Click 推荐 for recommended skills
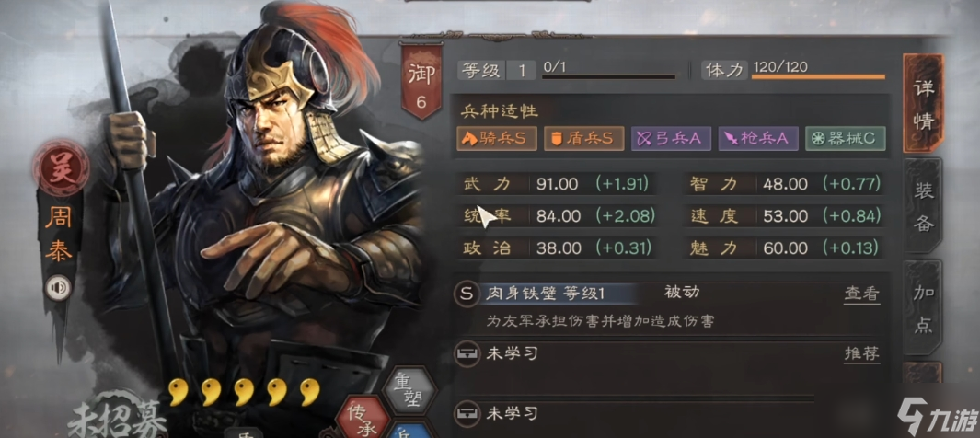Screen dimensions: 980x438 tap(862, 353)
